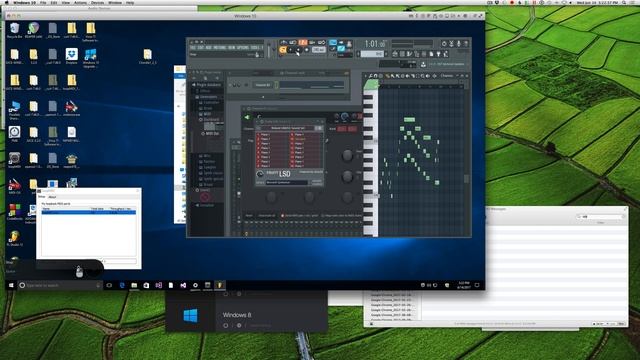Click the Stop button in FL Studio transport
Viewport: 640px width, 360px height.
click(x=298, y=50)
